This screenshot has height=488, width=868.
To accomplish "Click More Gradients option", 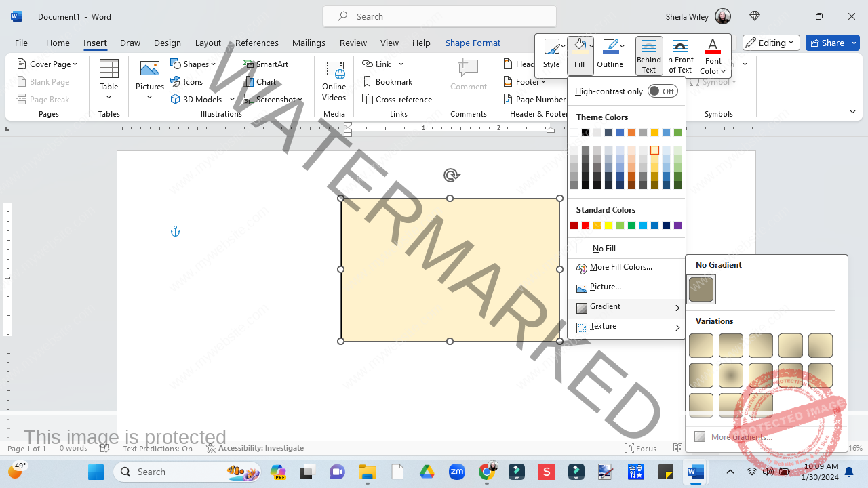I will (x=741, y=437).
